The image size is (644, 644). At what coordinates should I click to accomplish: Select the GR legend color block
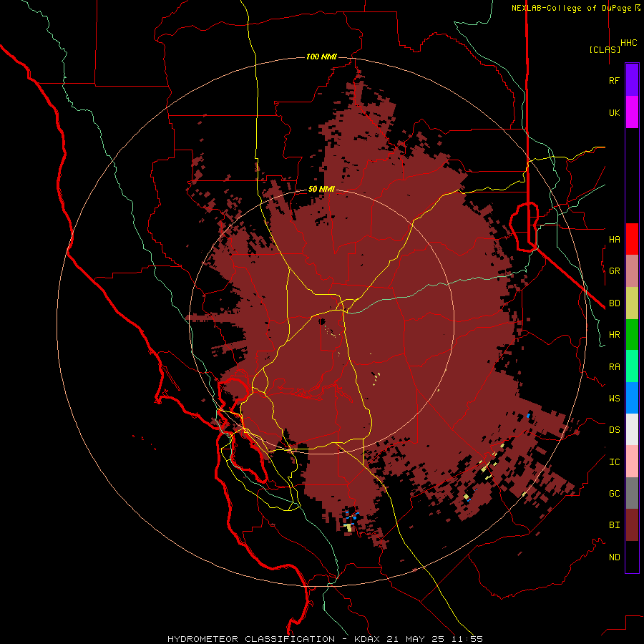(632, 271)
